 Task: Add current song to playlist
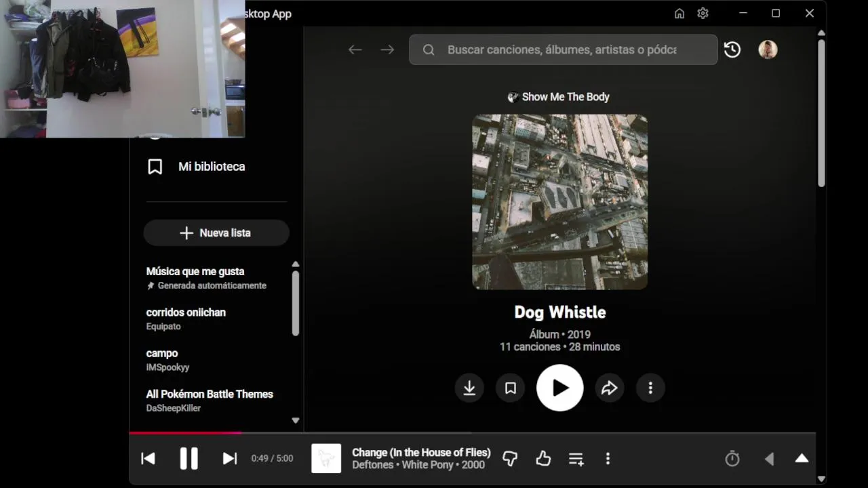[x=576, y=459]
